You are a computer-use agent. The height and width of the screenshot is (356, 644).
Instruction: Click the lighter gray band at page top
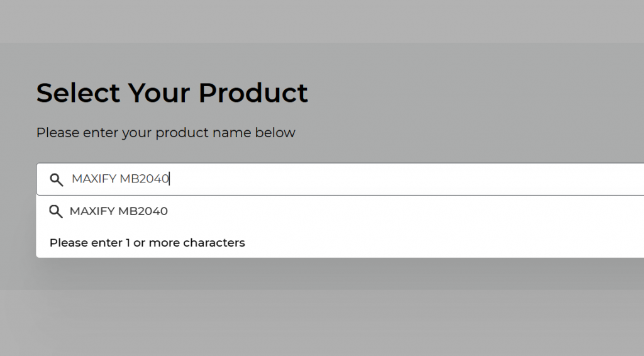pyautogui.click(x=322, y=21)
